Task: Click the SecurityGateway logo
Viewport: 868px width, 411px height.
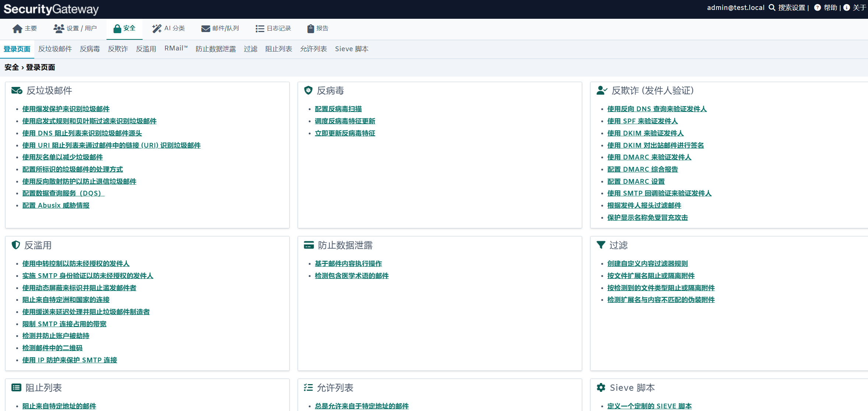Action: click(51, 9)
